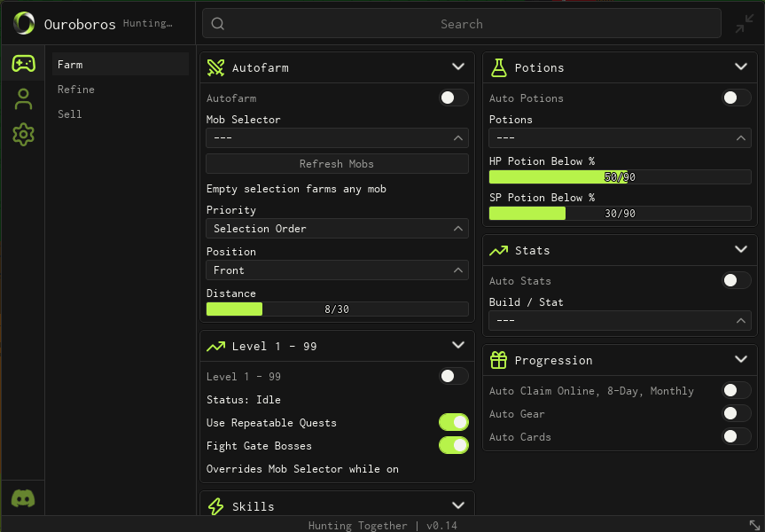Disable Use Repeatable Quests toggle
Viewport: 765px width, 532px height.
454,422
